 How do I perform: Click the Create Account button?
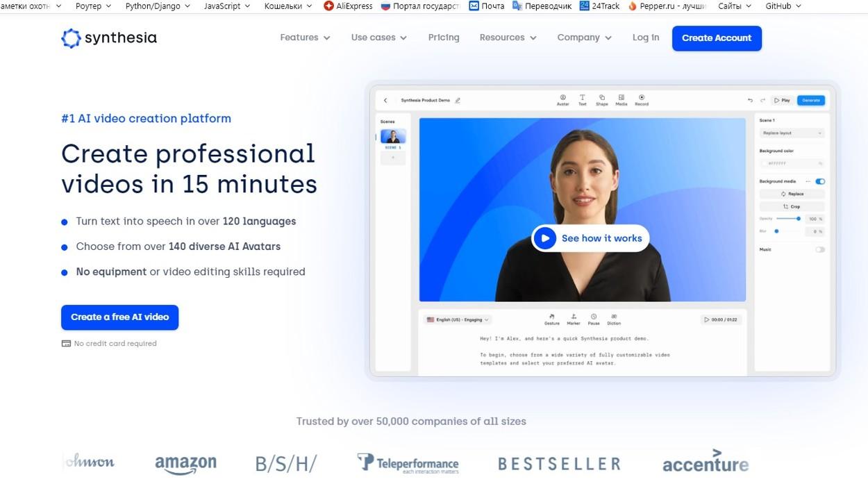[x=717, y=38]
